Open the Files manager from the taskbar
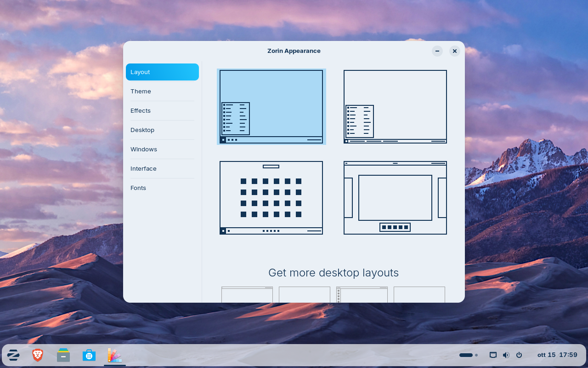Viewport: 588px width, 368px height. [x=63, y=355]
